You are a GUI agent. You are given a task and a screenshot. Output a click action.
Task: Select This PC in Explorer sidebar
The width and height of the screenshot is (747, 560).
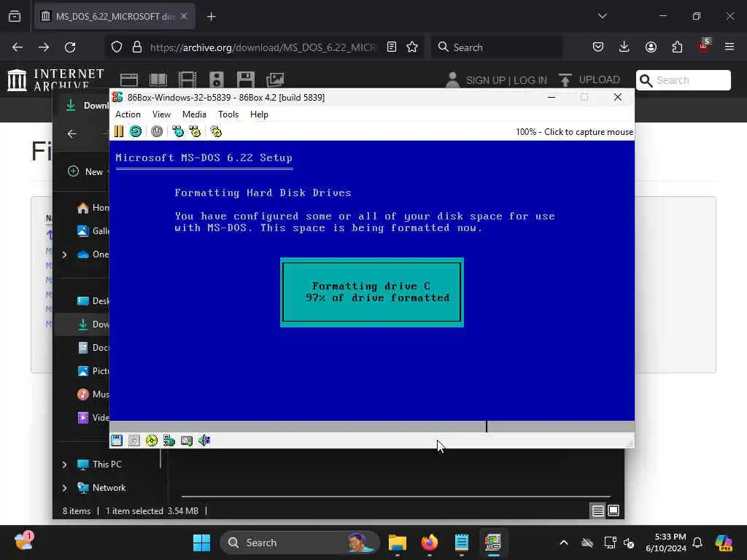[99, 464]
